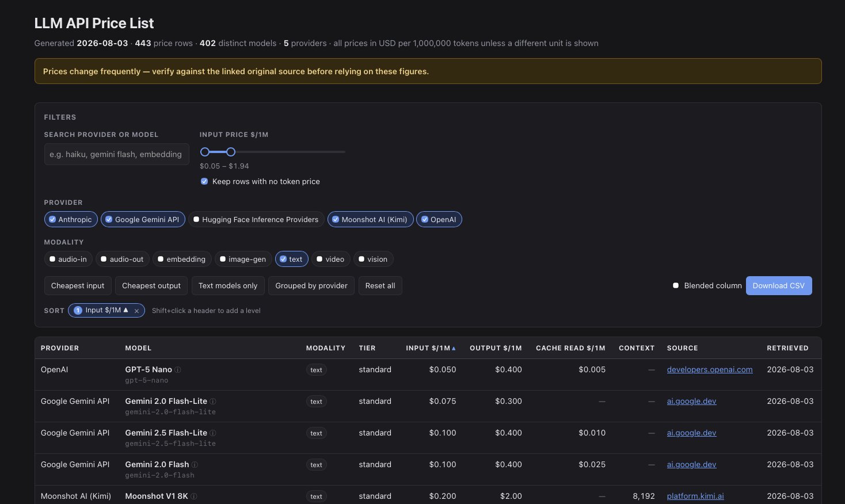The image size is (845, 504).
Task: Remove the Input $/1M sort level
Action: click(x=136, y=311)
